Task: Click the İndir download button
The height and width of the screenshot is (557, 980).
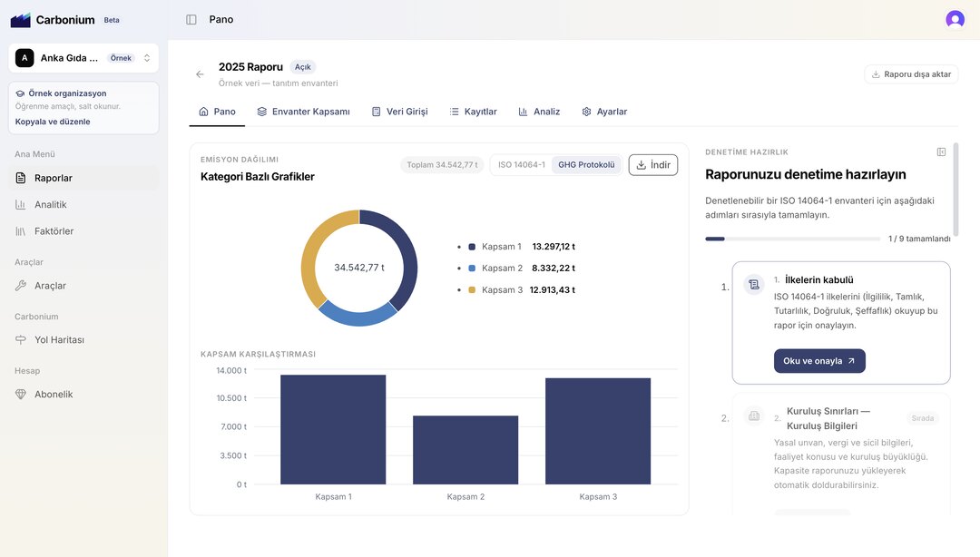Action: tap(653, 165)
